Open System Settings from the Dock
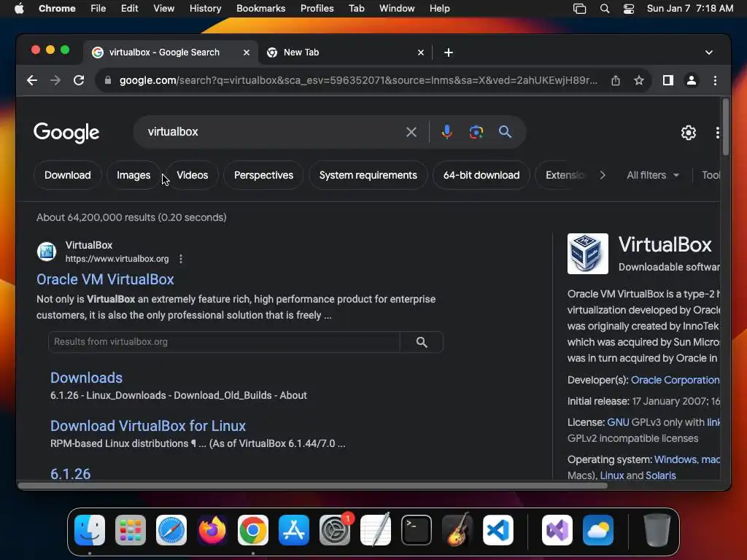 (x=334, y=530)
